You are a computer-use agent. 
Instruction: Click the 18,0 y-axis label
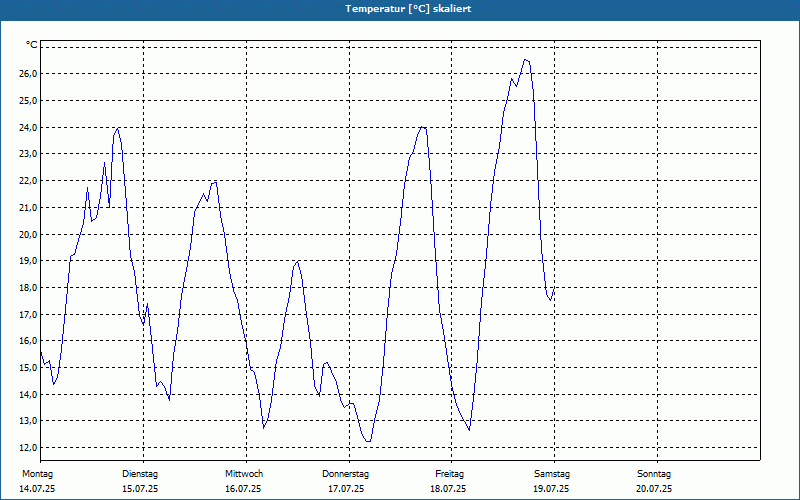pyautogui.click(x=29, y=288)
